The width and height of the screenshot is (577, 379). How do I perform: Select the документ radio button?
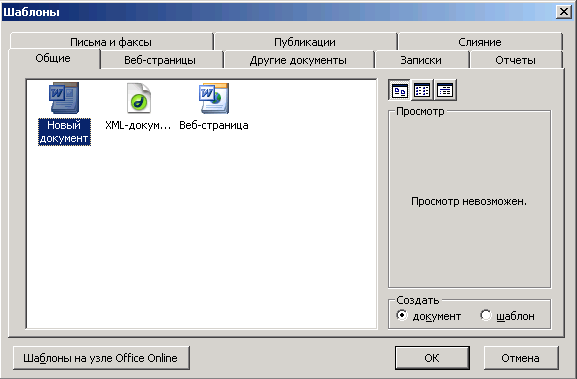point(402,315)
